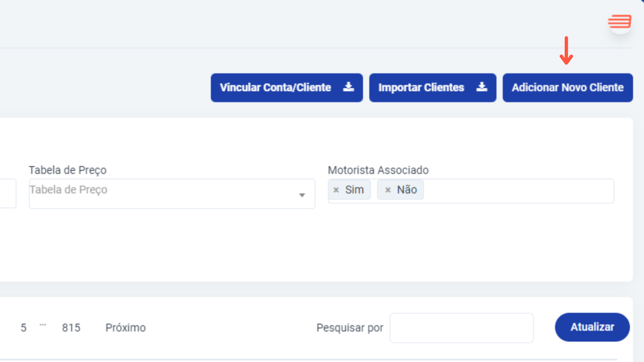Click the Vincular Conta/Cliente button

pos(287,87)
